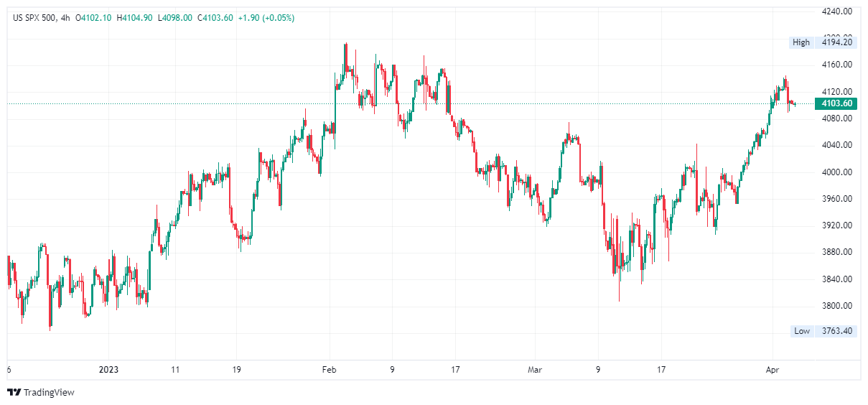This screenshot has height=405, width=868.
Task: Open the TradingView text link
Action: [x=49, y=393]
